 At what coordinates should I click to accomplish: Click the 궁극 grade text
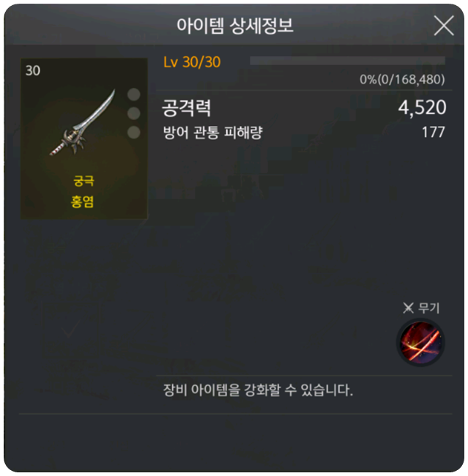pos(83,181)
